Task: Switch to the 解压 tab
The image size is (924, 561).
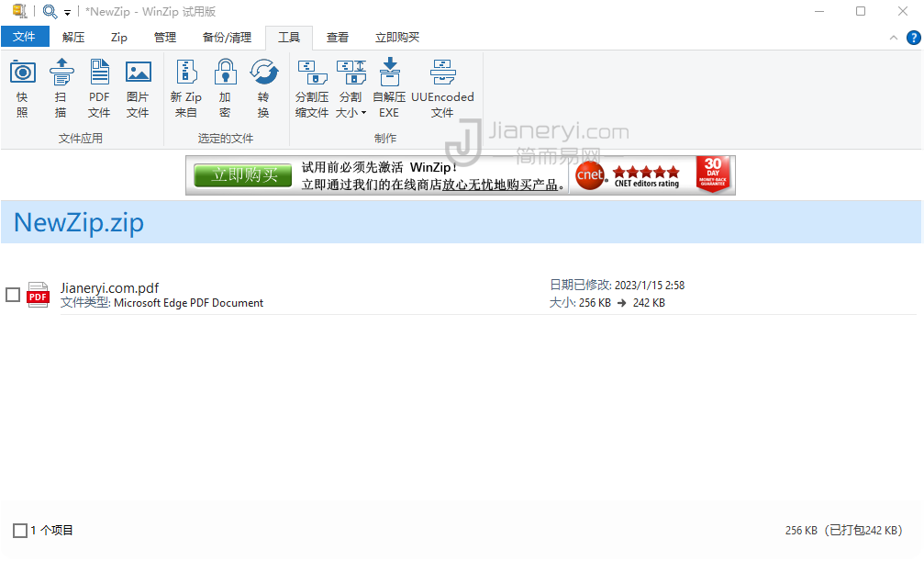Action: coord(73,38)
